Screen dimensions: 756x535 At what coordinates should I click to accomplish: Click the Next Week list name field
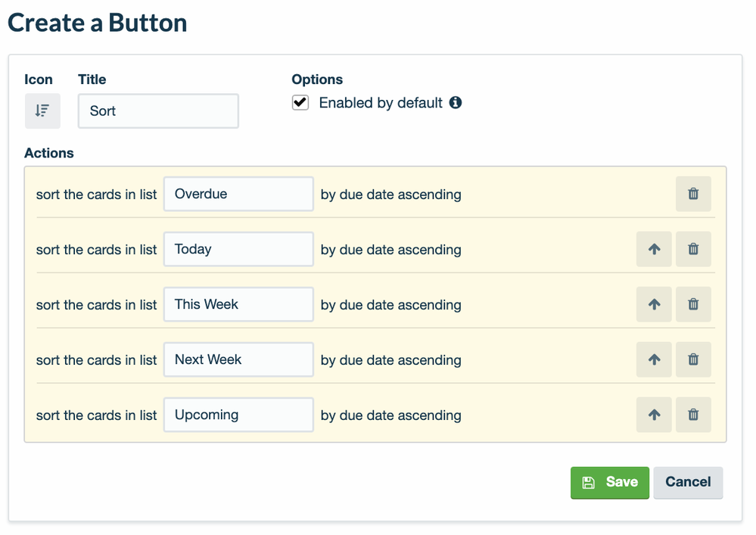pyautogui.click(x=238, y=359)
